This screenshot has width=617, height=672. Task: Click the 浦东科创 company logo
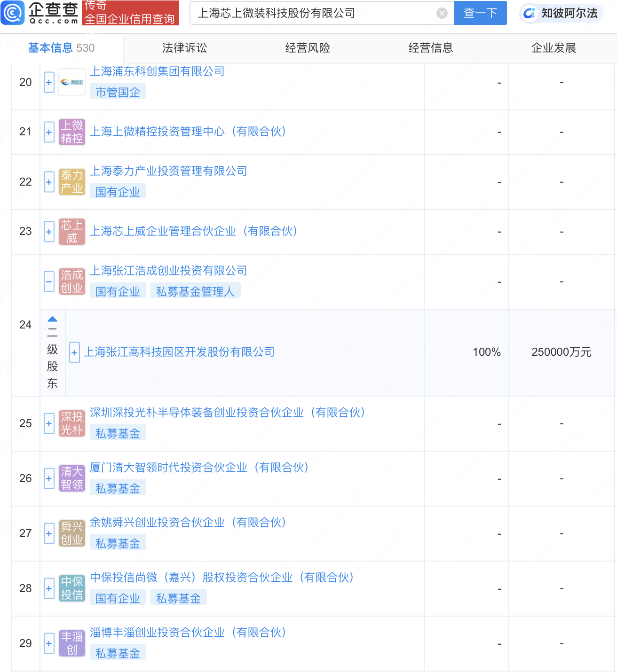(x=72, y=82)
